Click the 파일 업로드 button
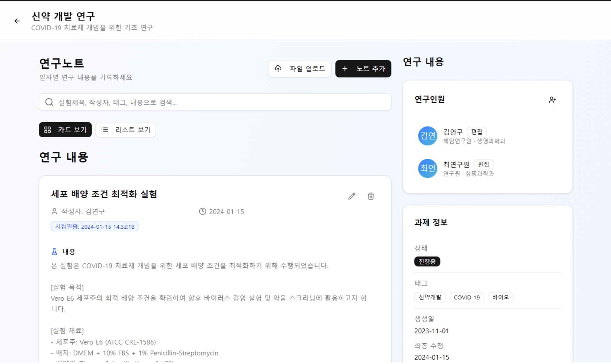The image size is (611, 364). (300, 69)
